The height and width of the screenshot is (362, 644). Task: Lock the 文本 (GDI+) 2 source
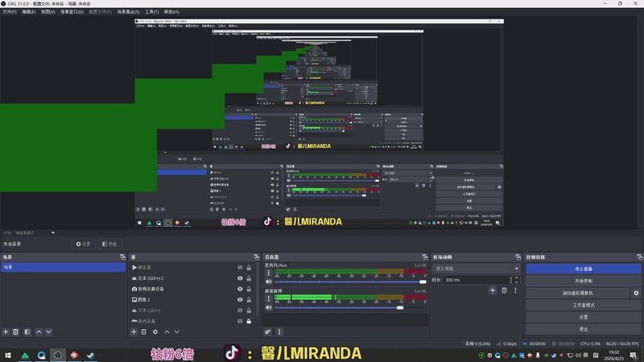coord(249,278)
